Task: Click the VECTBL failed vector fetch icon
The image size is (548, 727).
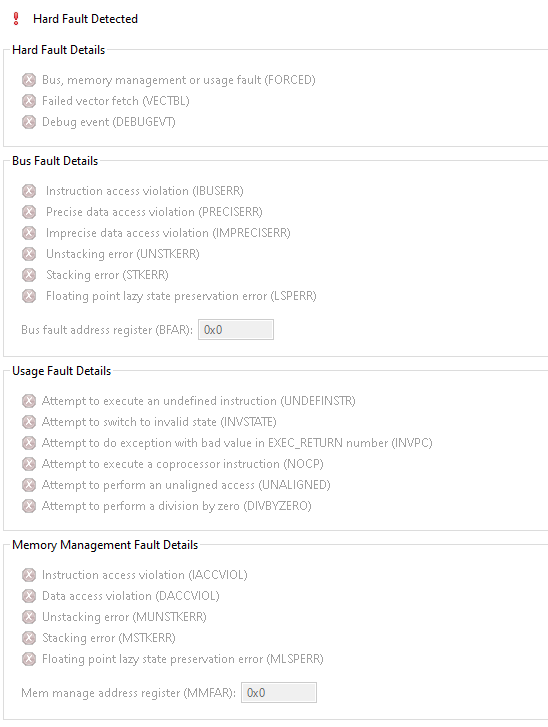Action: [x=29, y=101]
